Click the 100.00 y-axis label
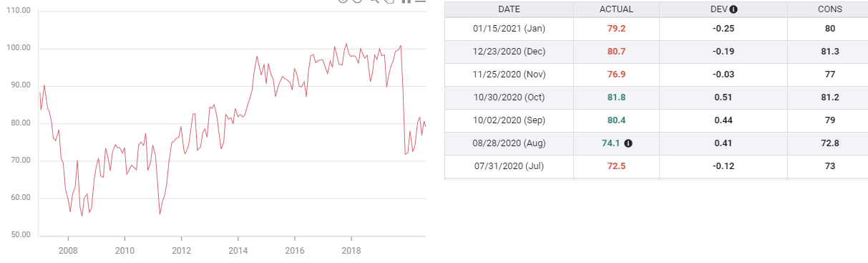The image size is (868, 263). pyautogui.click(x=19, y=49)
